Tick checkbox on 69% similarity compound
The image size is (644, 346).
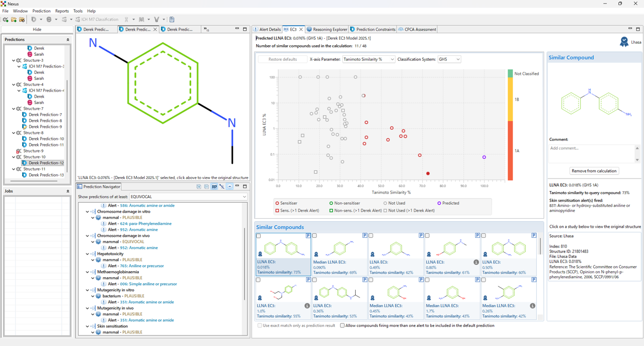tap(314, 235)
